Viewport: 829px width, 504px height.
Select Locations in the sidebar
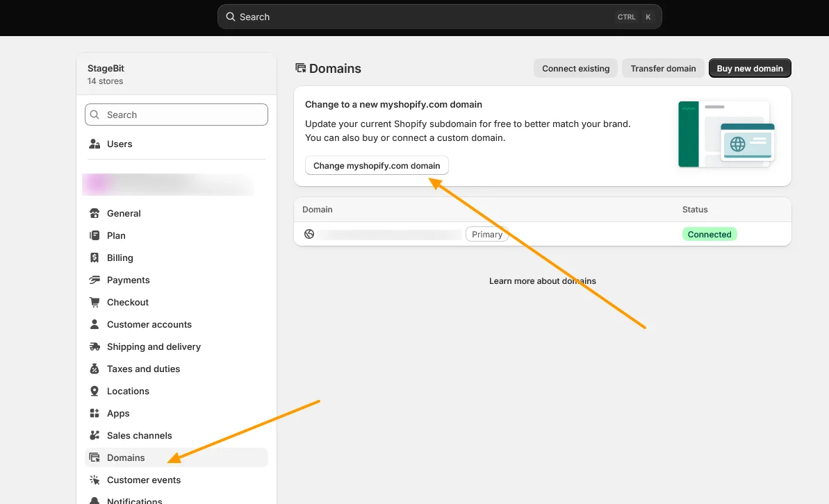coord(176,391)
